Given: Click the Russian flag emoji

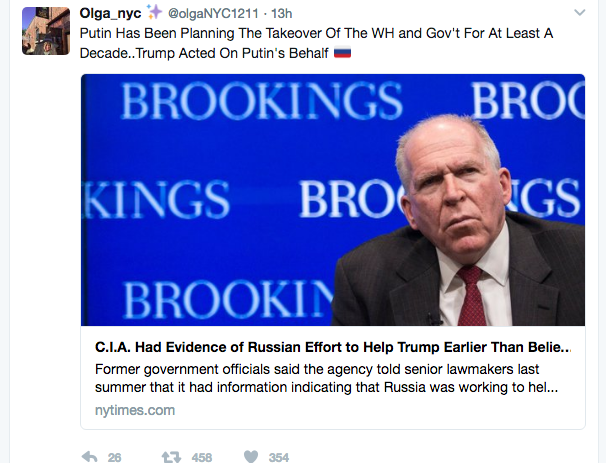Looking at the screenshot, I should 342,52.
